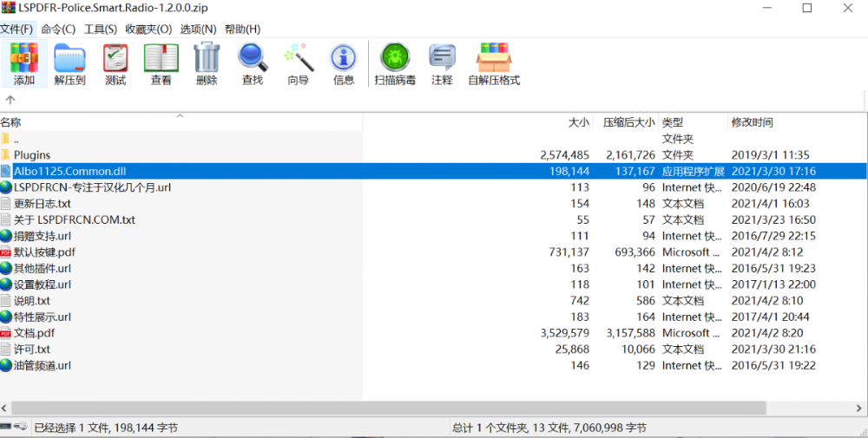
Task: Click the globe icon of 油管频道.url
Action: (x=5, y=365)
